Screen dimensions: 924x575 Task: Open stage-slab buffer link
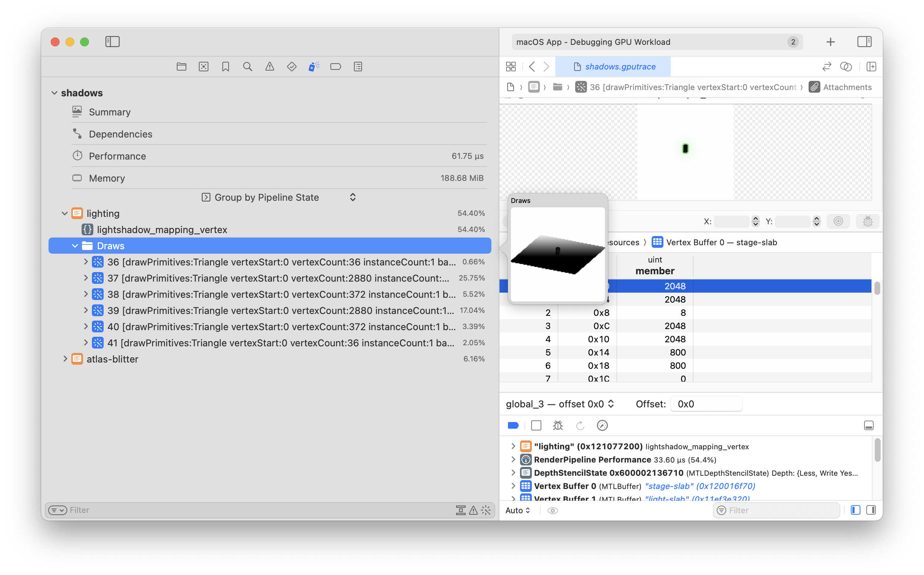click(x=700, y=486)
